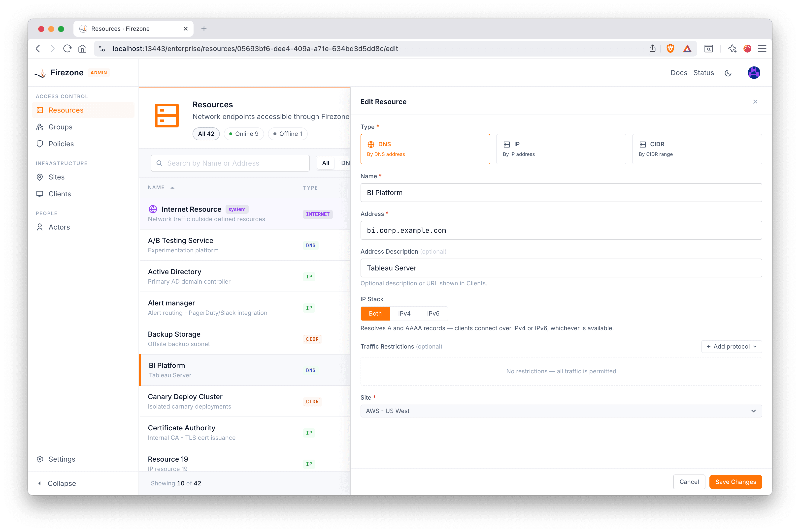800x532 pixels.
Task: Select Actors under People
Action: 59,227
